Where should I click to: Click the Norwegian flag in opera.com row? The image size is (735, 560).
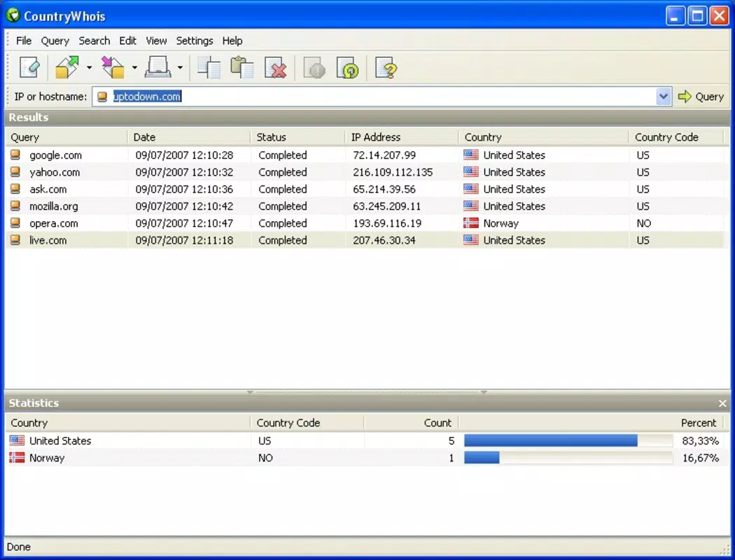470,223
